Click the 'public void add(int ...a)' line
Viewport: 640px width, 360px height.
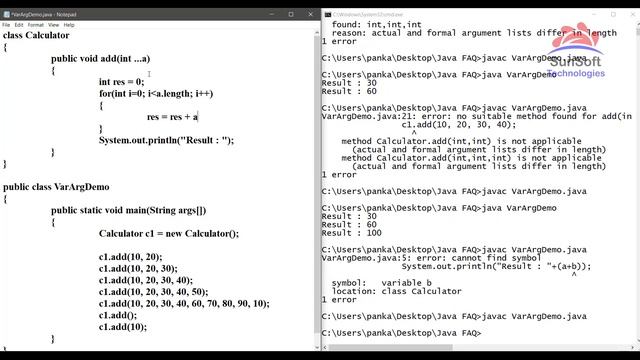pyautogui.click(x=100, y=58)
